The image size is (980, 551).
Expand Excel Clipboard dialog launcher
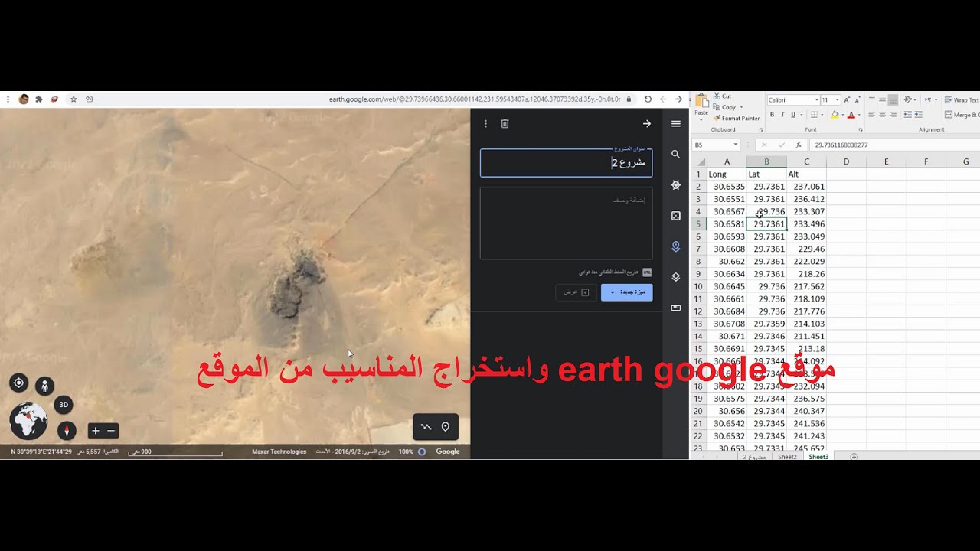tap(761, 130)
